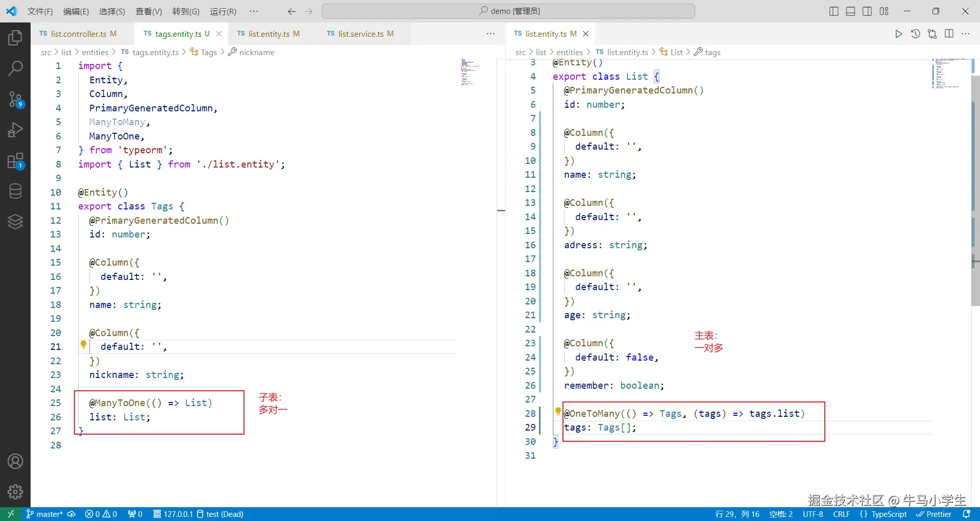Show code actions lightbulb on line 21
980x521 pixels.
point(83,345)
